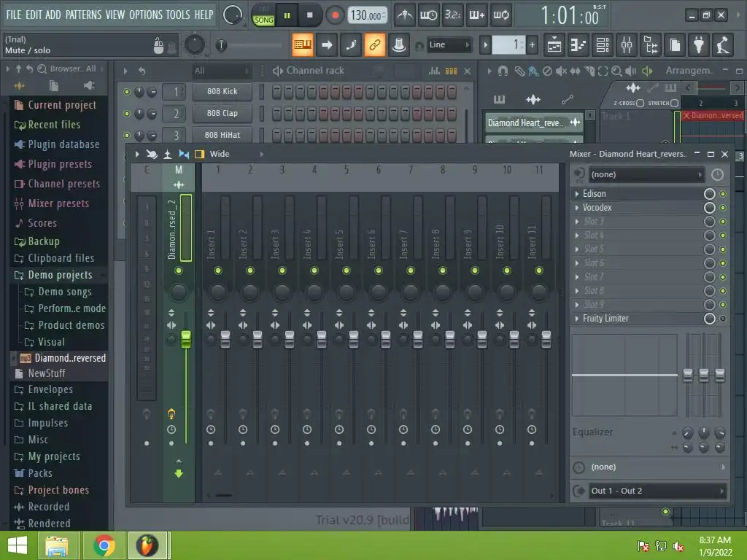The image size is (747, 560).
Task: Open the Out 1 - Out 2 output dropdown
Action: click(657, 491)
